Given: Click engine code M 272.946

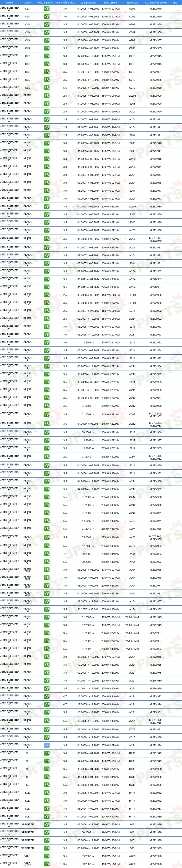Looking at the screenshot, I should (x=155, y=657).
